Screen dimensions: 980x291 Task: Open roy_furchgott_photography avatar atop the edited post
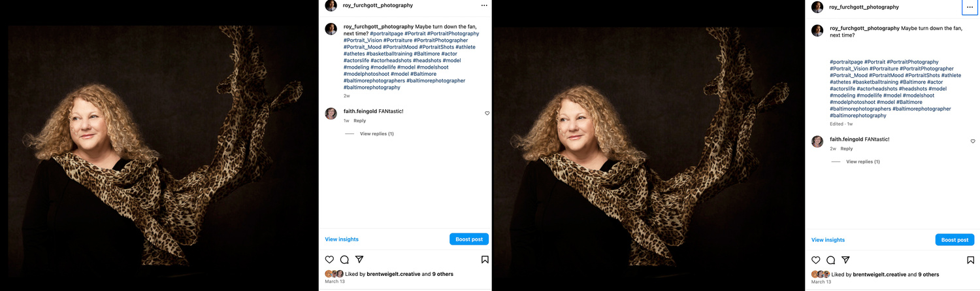(x=817, y=7)
